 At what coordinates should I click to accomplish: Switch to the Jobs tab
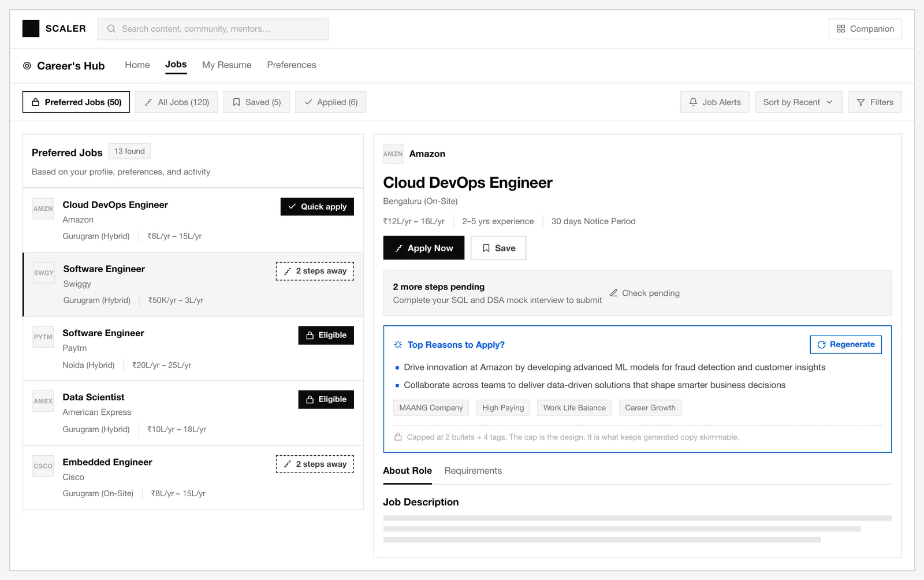[x=176, y=65]
